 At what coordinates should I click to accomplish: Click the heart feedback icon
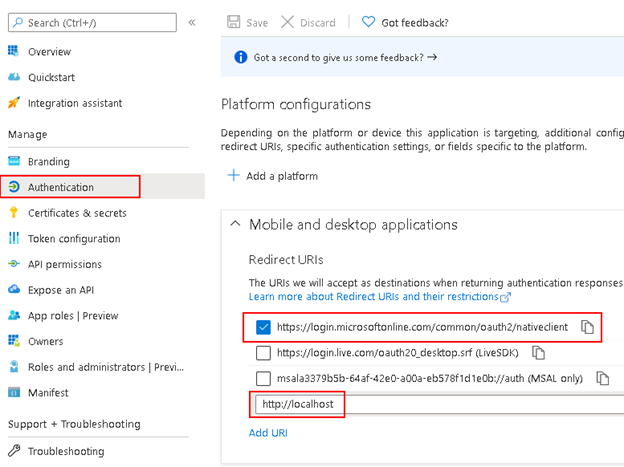click(368, 22)
